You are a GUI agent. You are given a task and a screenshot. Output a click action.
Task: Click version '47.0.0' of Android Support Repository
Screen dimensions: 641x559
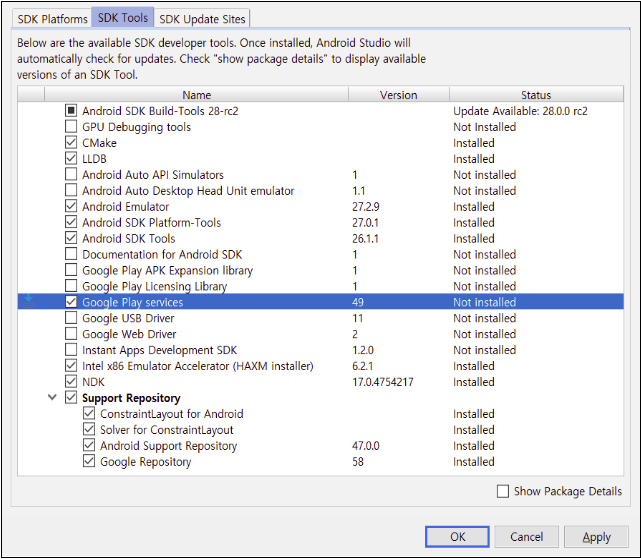coord(365,446)
